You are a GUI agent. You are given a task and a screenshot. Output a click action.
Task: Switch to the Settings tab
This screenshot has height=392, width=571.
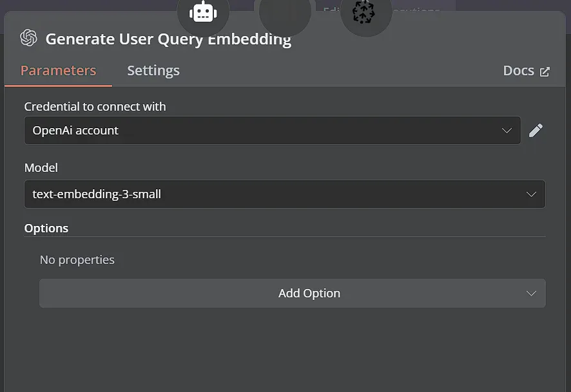[153, 70]
